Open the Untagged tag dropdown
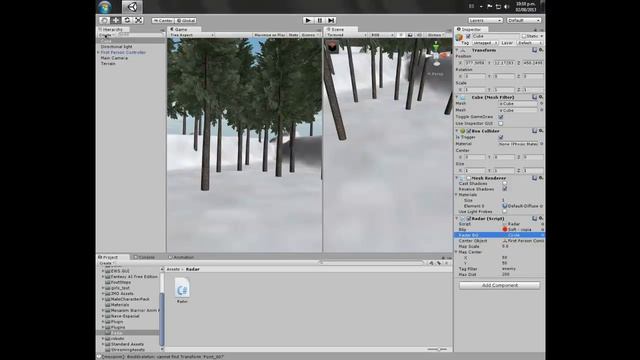 (x=485, y=42)
